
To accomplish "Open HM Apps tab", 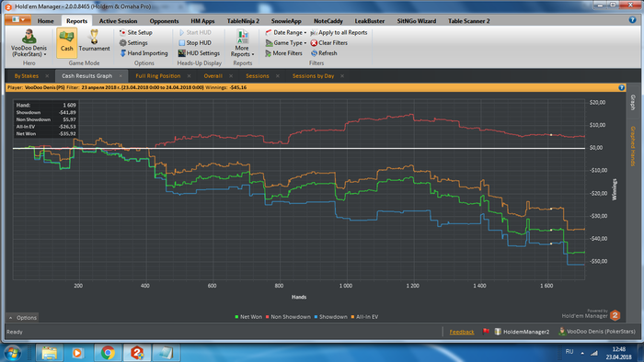I will [202, 21].
